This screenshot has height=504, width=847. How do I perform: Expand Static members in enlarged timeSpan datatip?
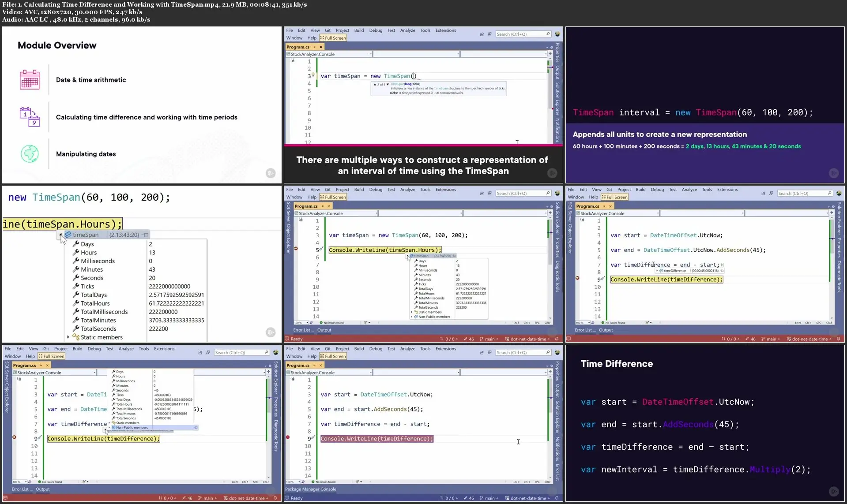tap(68, 337)
